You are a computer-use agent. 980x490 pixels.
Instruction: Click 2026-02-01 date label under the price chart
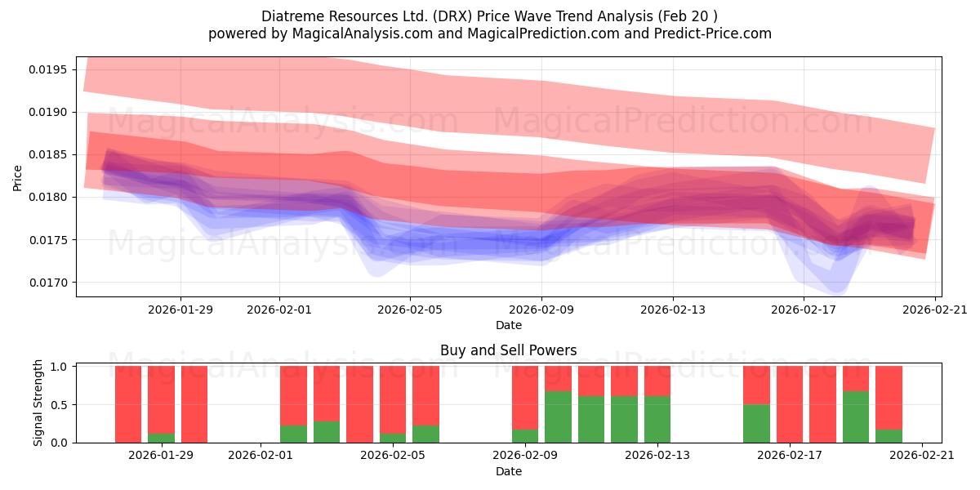coord(279,310)
